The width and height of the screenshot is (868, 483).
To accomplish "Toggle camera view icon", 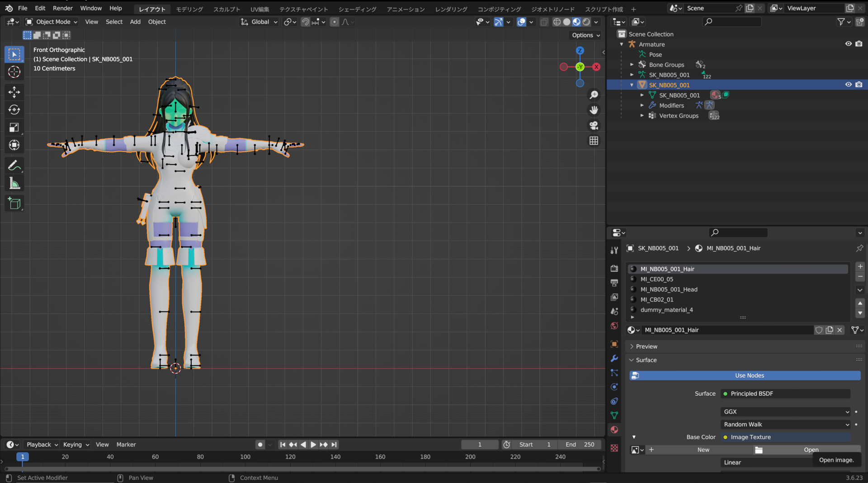I will 594,125.
